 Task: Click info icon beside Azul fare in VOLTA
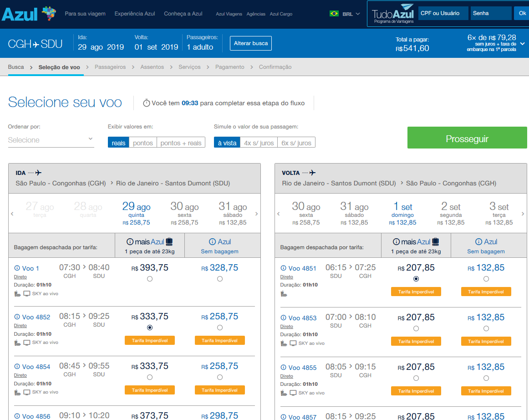[478, 242]
